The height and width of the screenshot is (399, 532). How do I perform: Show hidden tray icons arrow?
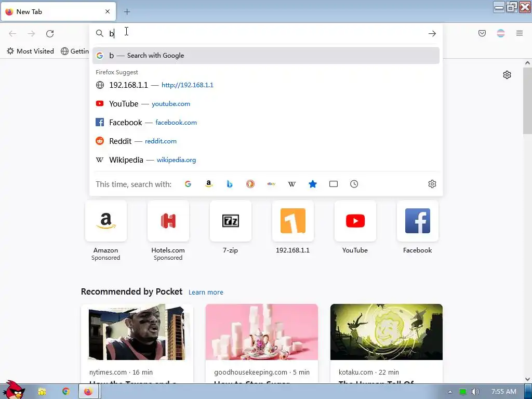click(450, 392)
